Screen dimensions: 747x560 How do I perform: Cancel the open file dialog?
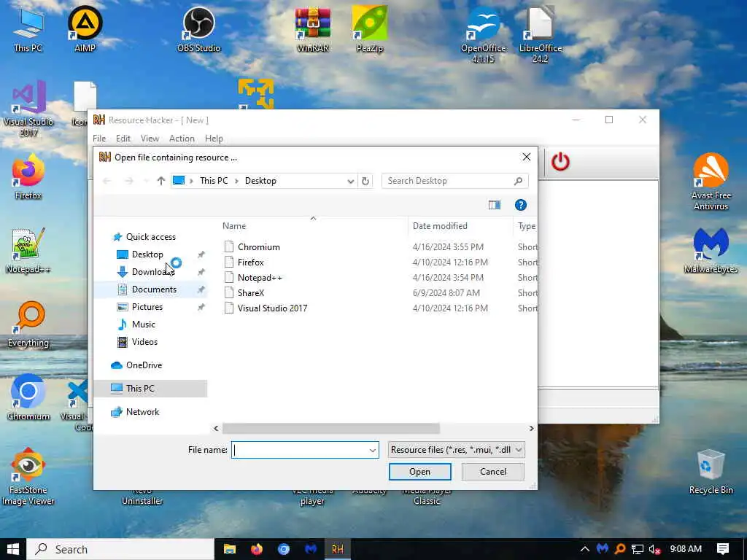click(493, 472)
